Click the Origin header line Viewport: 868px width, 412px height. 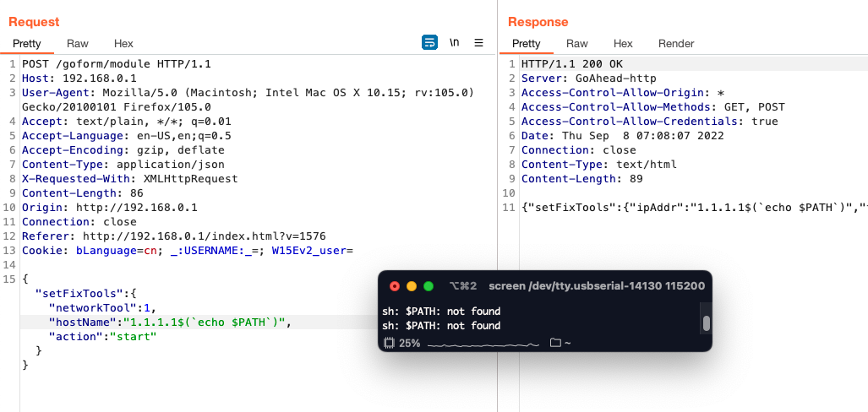[x=110, y=208]
